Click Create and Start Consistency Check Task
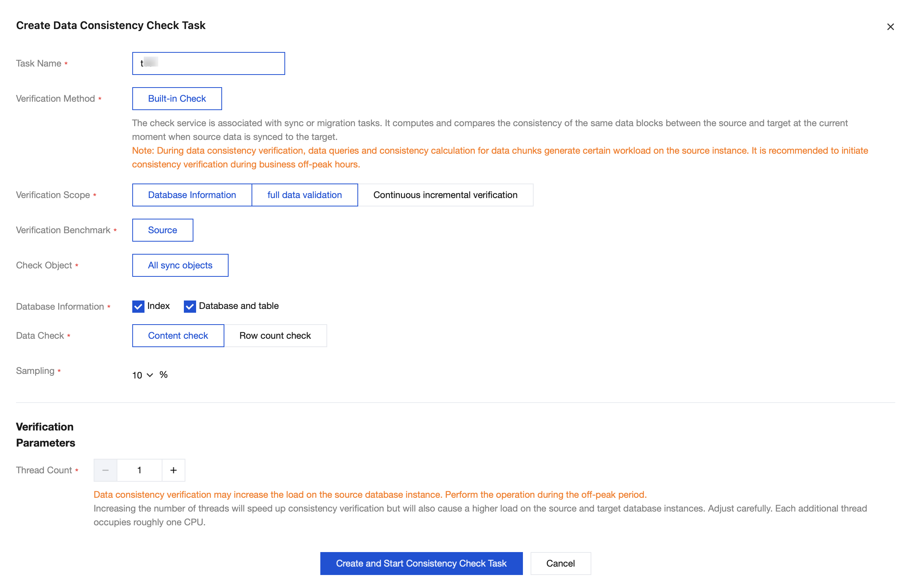The width and height of the screenshot is (909, 588). [x=421, y=564]
